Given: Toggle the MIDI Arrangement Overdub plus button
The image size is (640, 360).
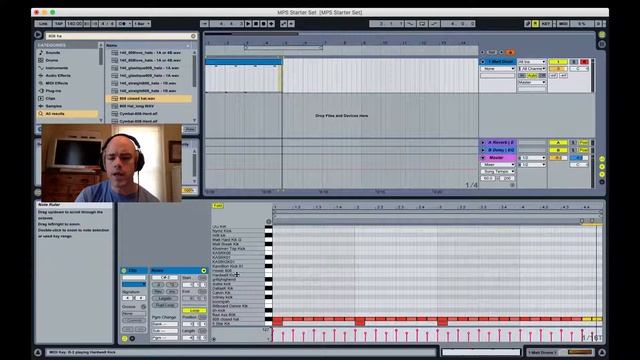Looking at the screenshot, I should point(271,24).
